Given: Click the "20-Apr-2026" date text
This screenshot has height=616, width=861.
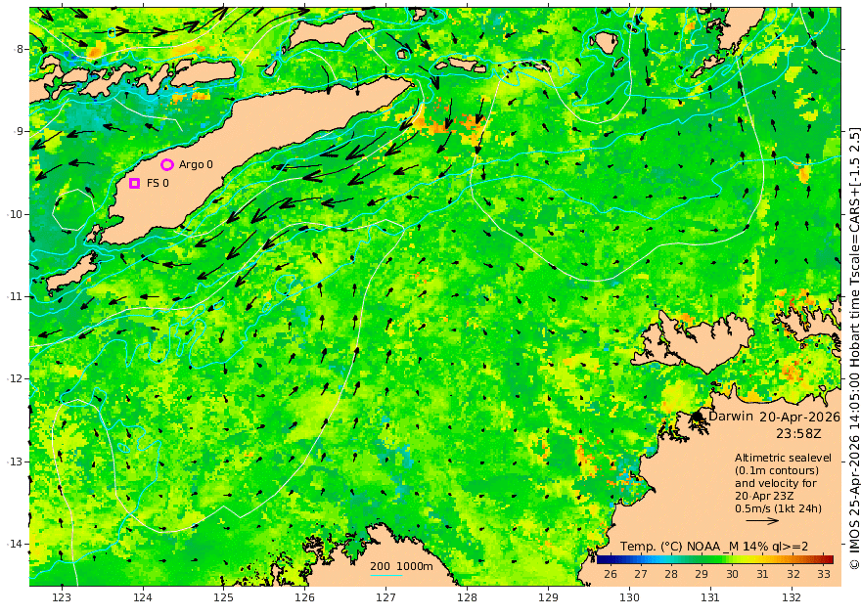Looking at the screenshot, I should pyautogui.click(x=800, y=417).
